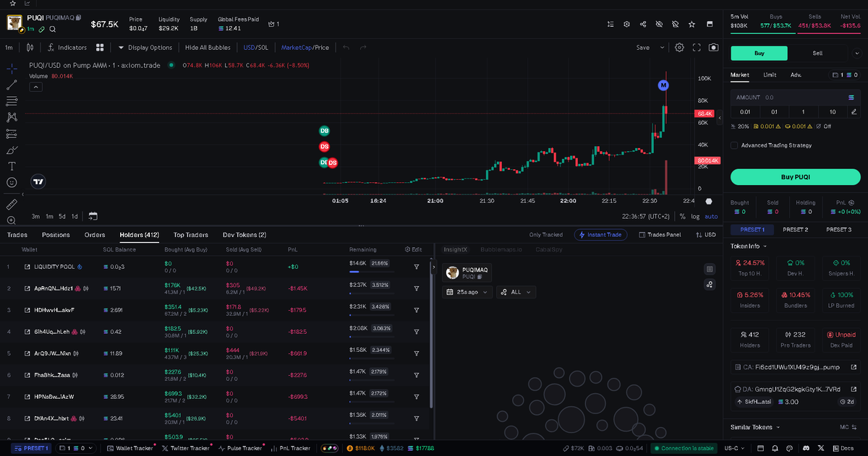Open the chart layout grid icon

coord(100,48)
